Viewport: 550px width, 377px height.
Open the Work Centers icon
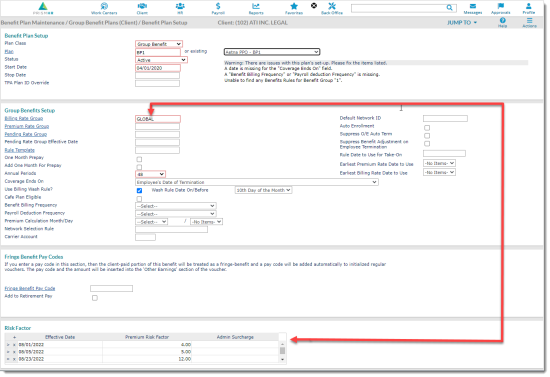coord(104,6)
